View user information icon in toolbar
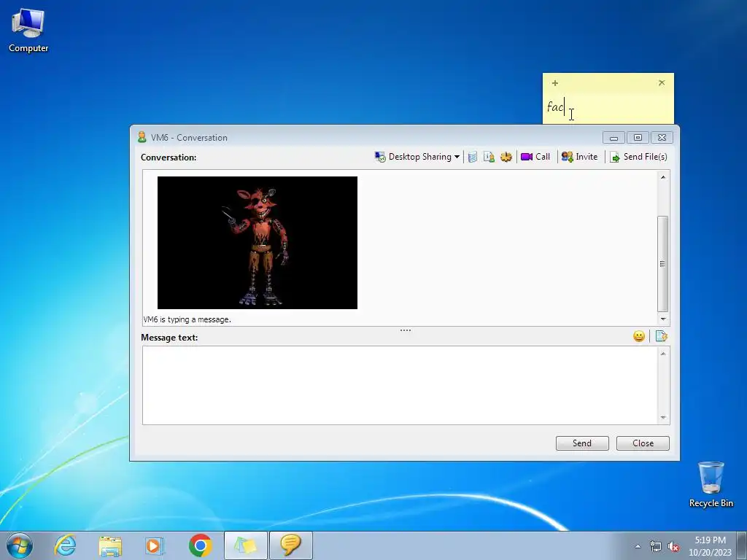Viewport: 747px width, 560px height. click(489, 157)
